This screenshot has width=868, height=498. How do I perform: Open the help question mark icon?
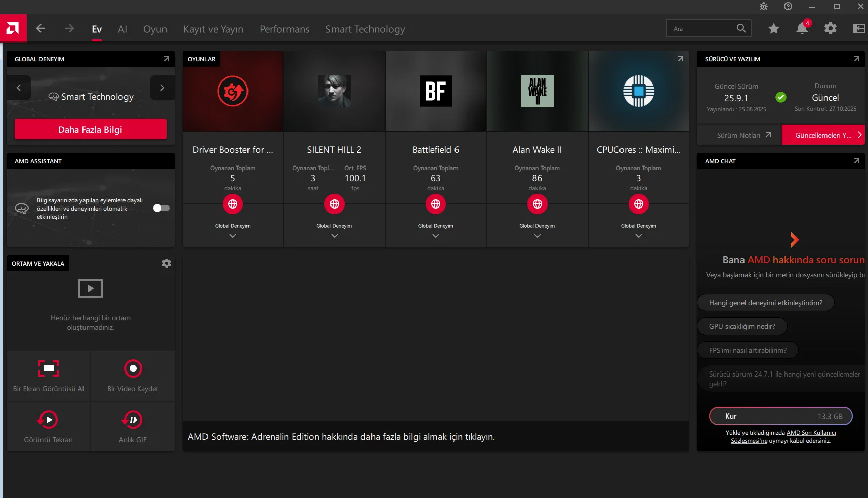[788, 6]
